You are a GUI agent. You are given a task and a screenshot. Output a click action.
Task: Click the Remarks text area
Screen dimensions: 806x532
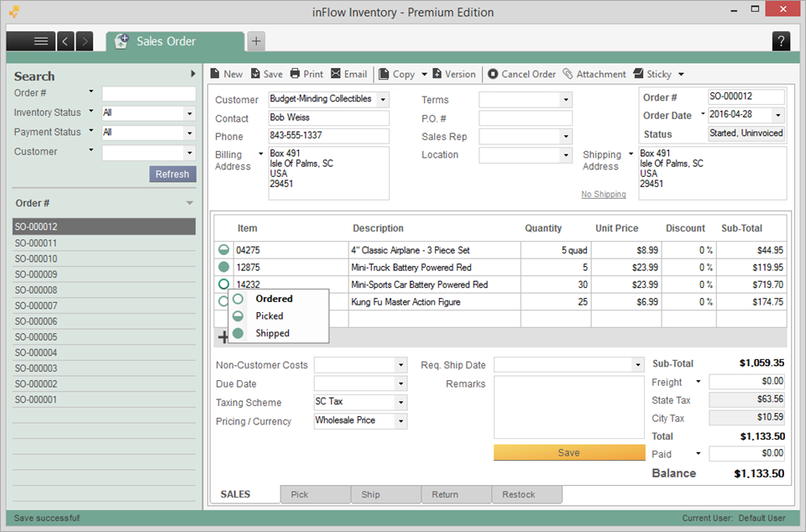[569, 407]
